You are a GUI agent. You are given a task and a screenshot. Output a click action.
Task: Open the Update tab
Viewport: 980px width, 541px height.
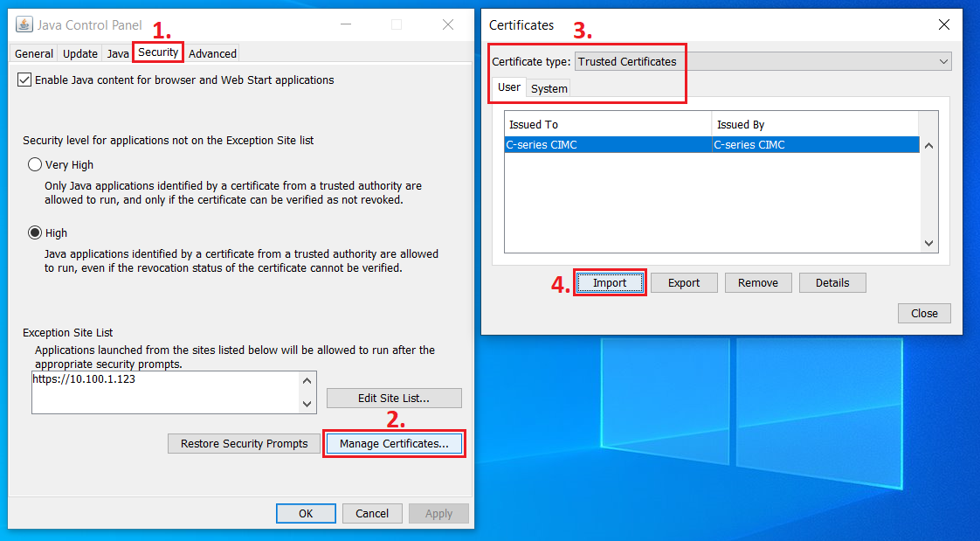point(79,53)
